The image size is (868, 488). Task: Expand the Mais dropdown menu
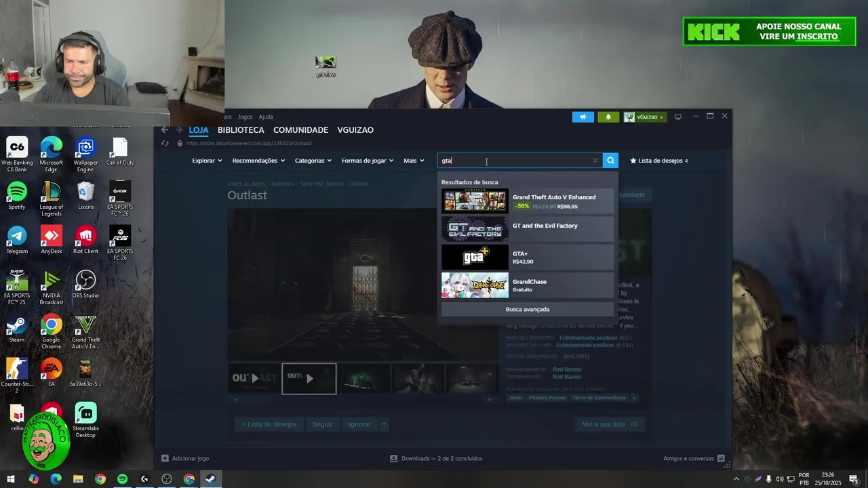(414, 161)
